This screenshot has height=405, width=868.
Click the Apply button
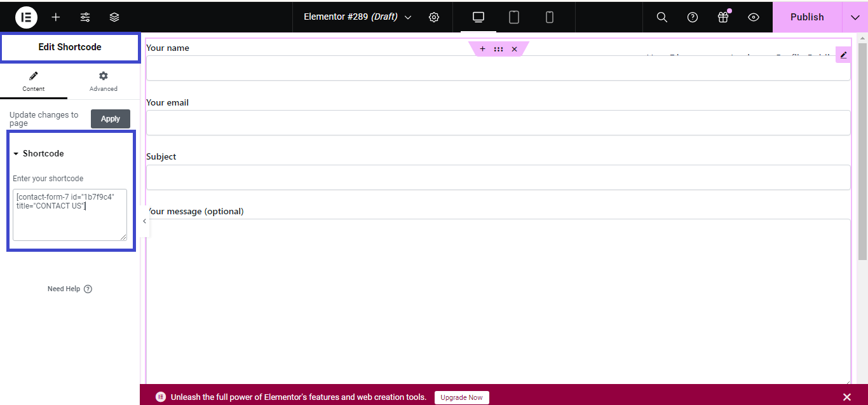pos(111,119)
